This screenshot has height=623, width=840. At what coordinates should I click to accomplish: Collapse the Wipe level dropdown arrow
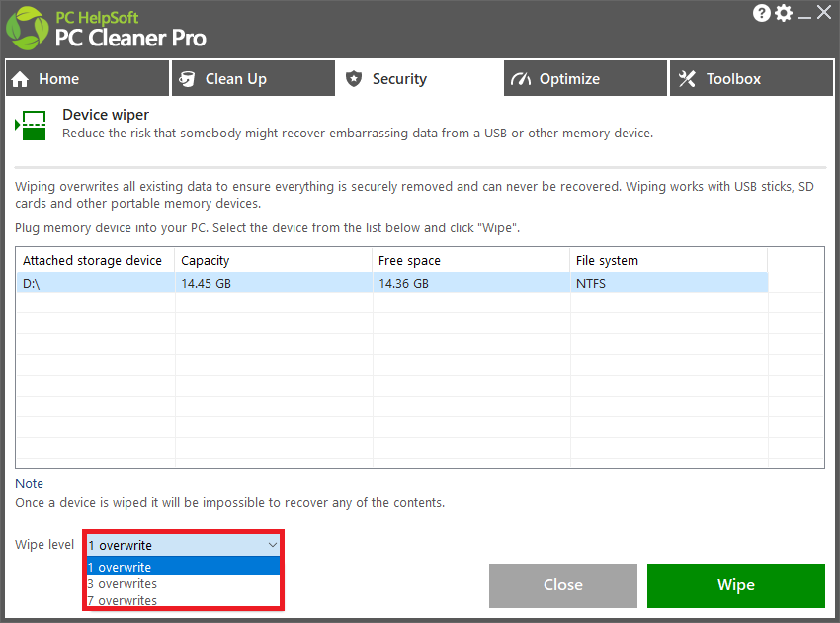pos(272,545)
